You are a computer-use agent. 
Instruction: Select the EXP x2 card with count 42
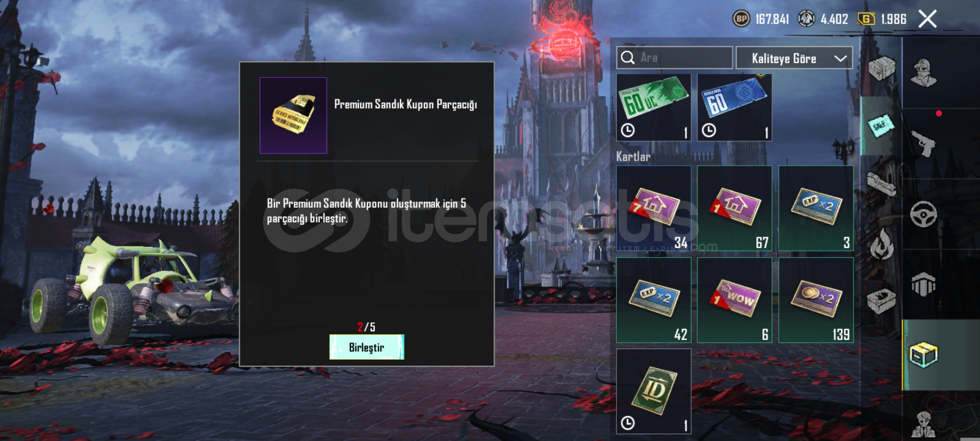point(653,300)
